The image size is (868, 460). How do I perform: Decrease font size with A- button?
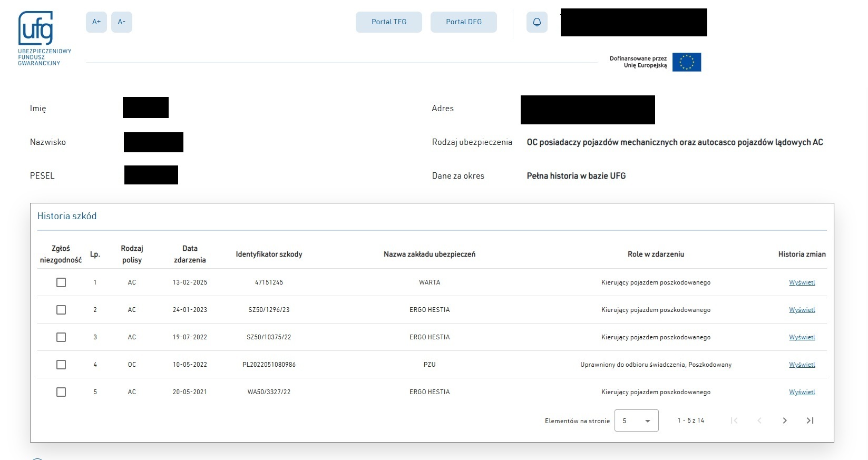coord(122,22)
